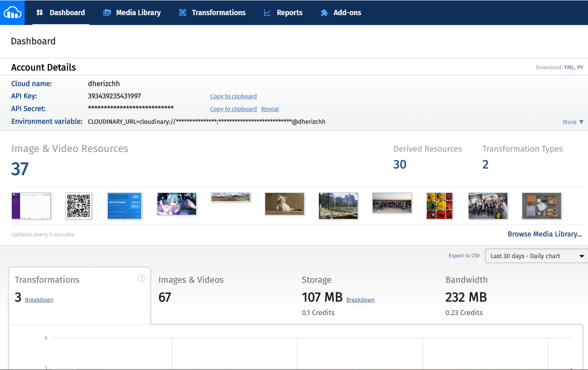Reveal the API Secret

pos(270,109)
